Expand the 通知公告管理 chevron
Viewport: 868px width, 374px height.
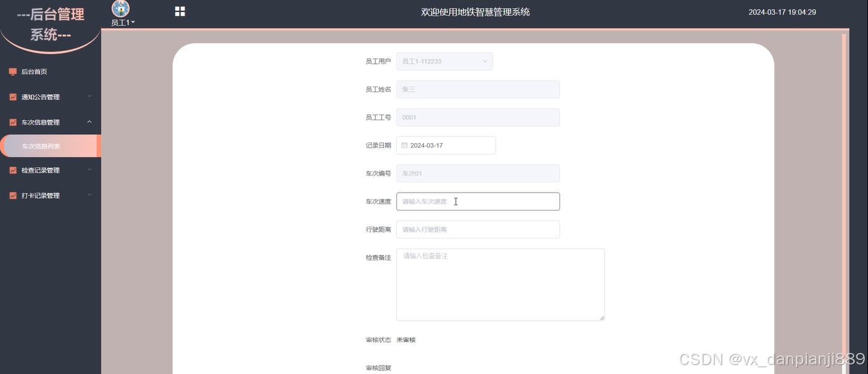tap(89, 97)
